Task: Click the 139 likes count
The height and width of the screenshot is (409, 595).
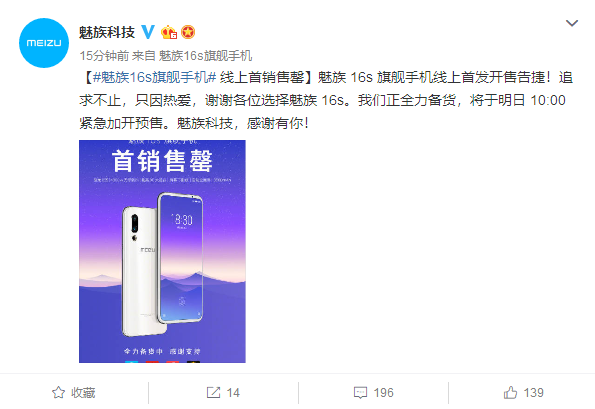Action: tap(534, 392)
